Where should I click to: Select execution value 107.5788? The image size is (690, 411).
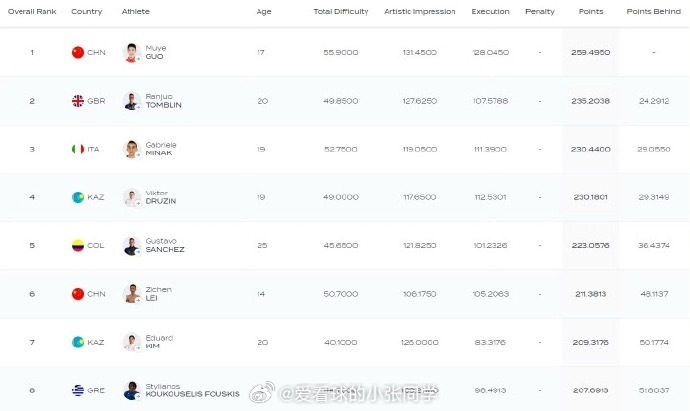pos(490,101)
